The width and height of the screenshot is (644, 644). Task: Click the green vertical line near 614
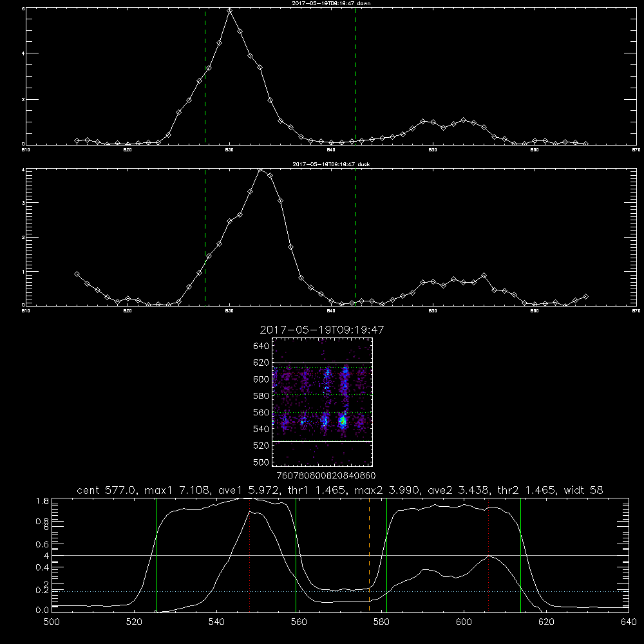click(x=520, y=554)
